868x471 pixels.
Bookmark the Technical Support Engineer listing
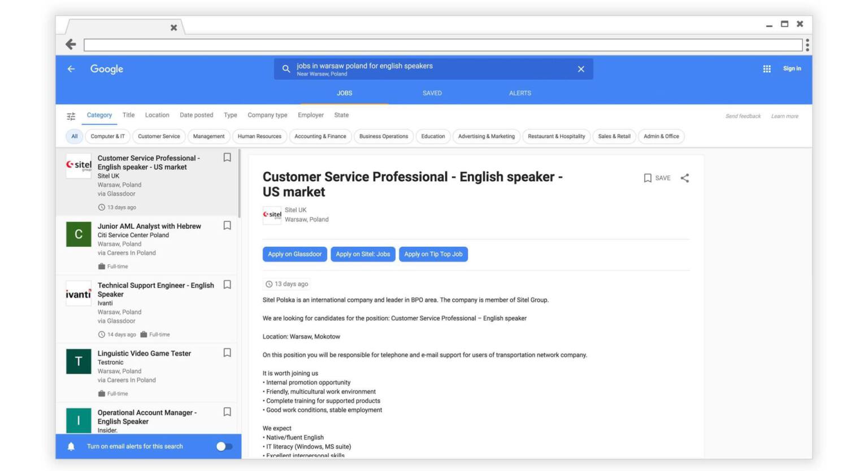(227, 285)
